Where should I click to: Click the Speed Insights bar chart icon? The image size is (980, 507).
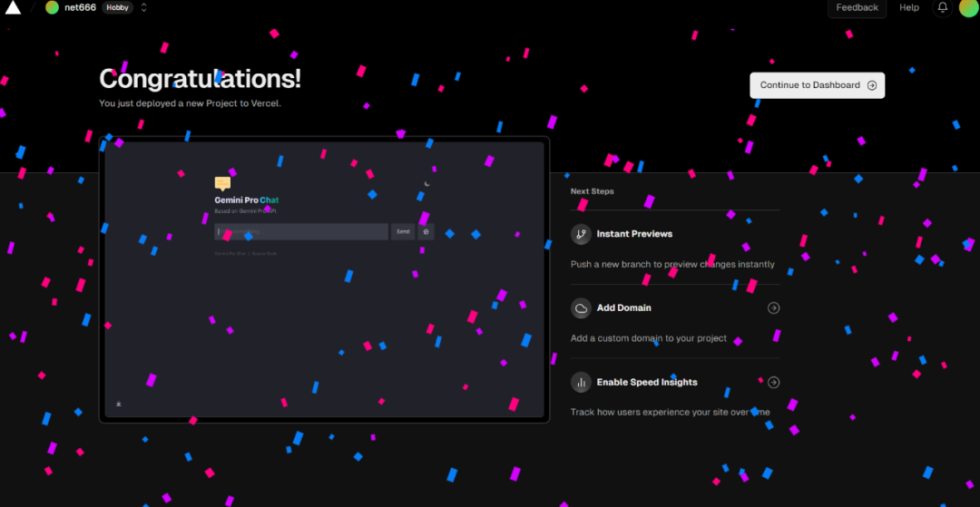(581, 382)
